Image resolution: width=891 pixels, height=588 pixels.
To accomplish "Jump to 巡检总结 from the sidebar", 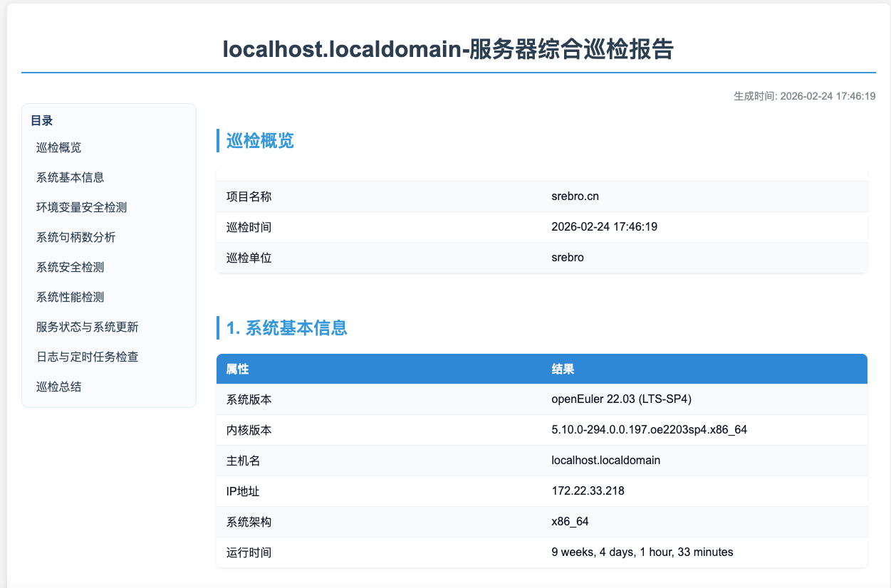I will click(58, 387).
